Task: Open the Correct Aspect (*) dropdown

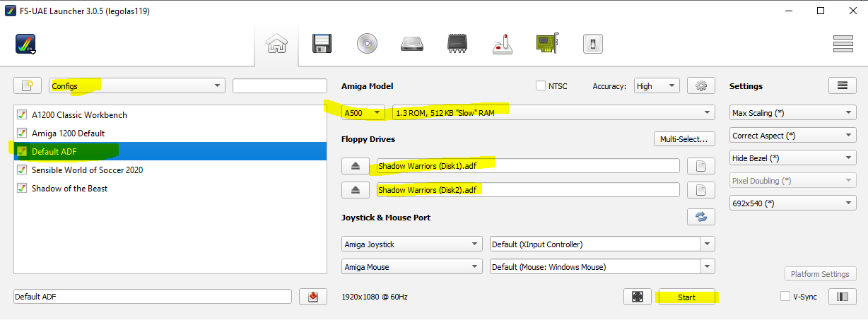Action: click(793, 135)
